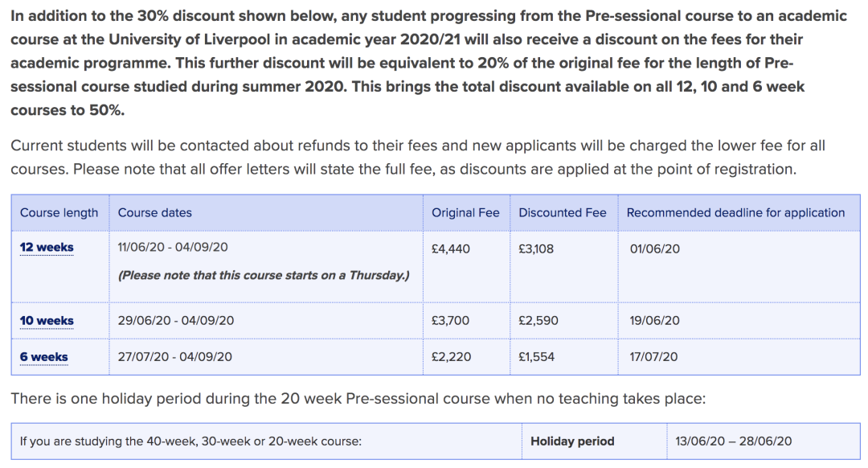This screenshot has height=468, width=868.
Task: Click the 19/06/20 deadline cell
Action: (654, 321)
